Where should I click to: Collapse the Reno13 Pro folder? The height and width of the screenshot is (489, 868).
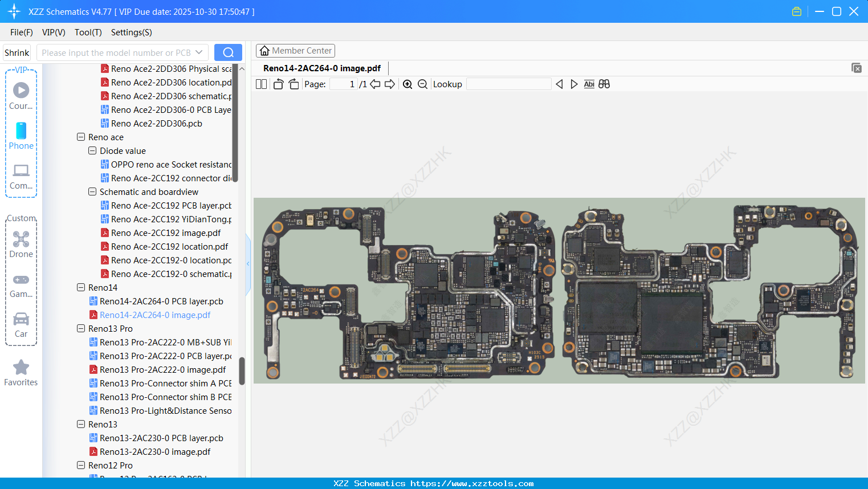81,329
